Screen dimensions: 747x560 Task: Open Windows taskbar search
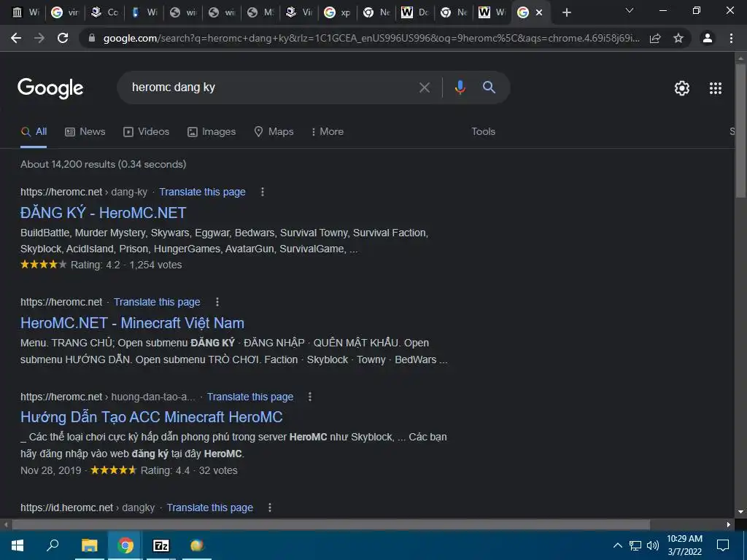click(53, 545)
